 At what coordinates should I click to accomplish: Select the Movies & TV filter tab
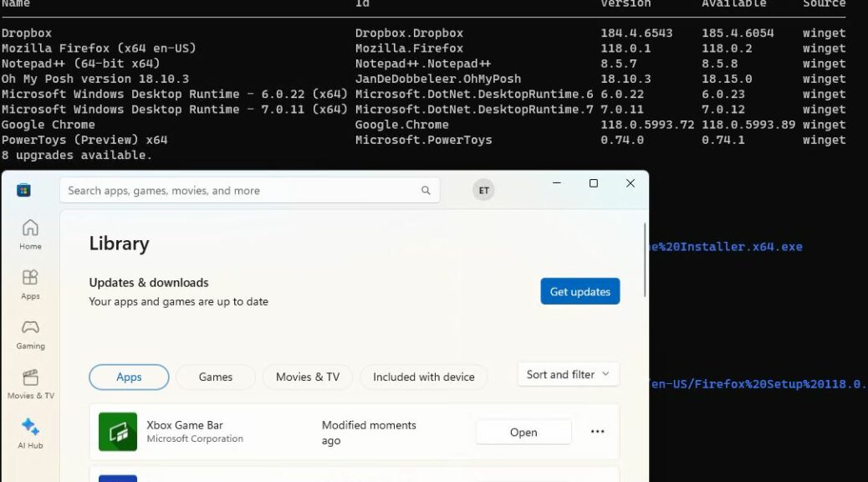[307, 377]
